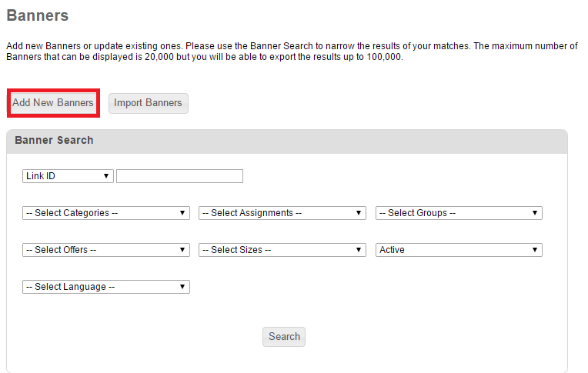Click the Banner Search panel header
Image resolution: width=588 pixels, height=373 pixels.
click(287, 142)
